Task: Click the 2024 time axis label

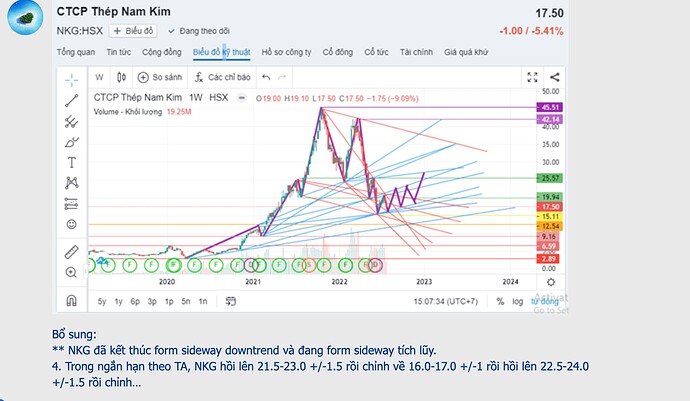Action: (510, 282)
